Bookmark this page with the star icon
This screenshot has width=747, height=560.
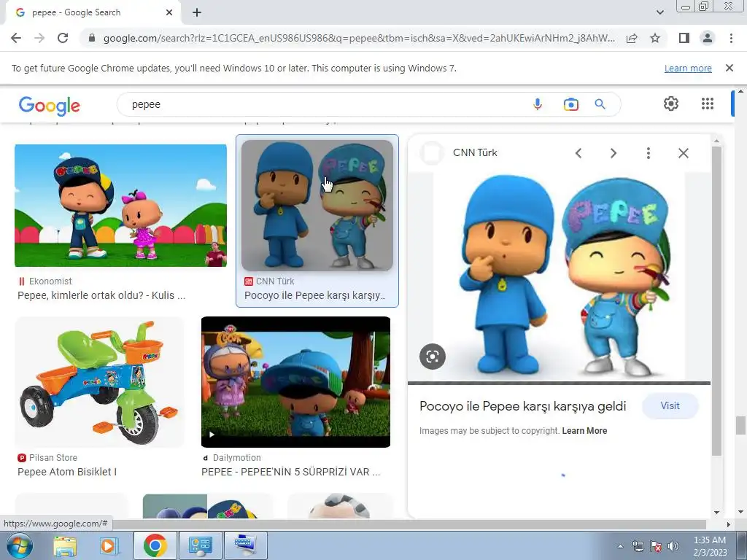point(655,38)
